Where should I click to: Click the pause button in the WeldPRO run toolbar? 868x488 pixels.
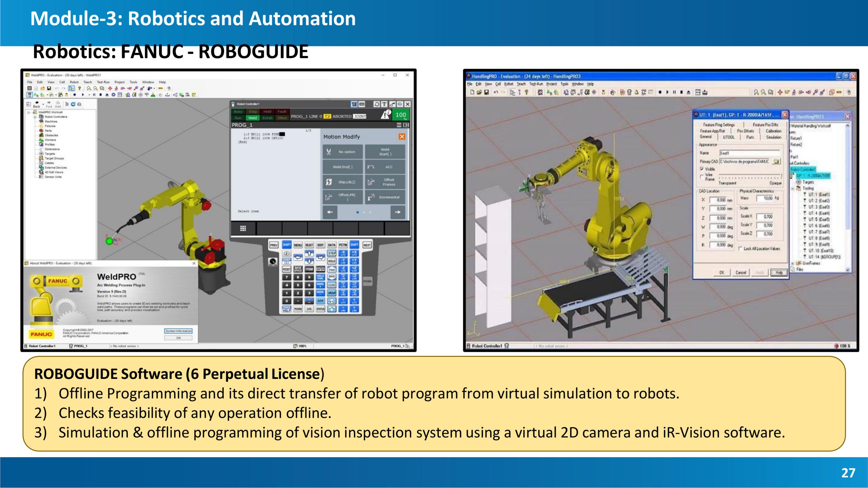pos(94,95)
